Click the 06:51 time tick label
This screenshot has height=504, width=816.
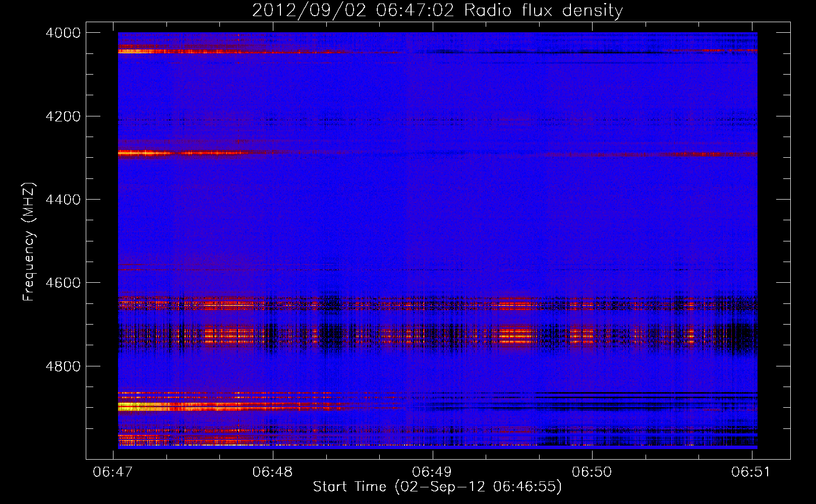click(751, 472)
